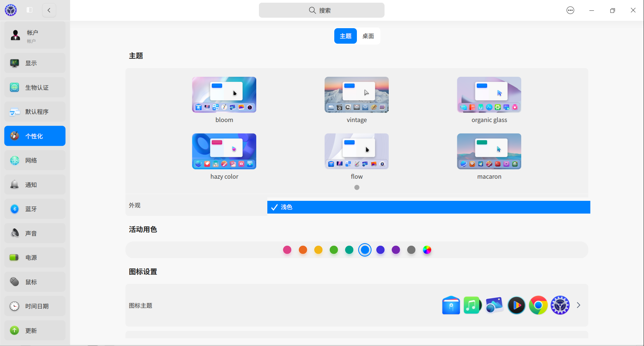Open the 外观 appearance dropdown showing 浅色
Screen dimensions: 644x346
pos(429,207)
